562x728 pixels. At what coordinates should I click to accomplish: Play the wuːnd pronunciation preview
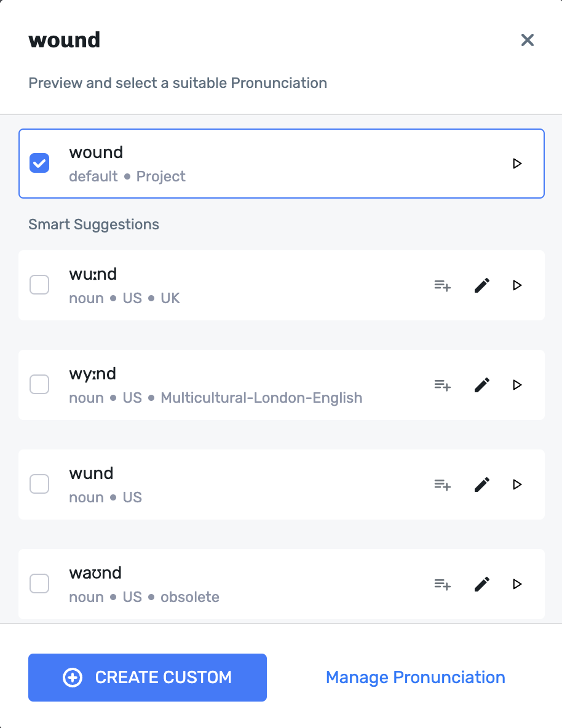517,285
